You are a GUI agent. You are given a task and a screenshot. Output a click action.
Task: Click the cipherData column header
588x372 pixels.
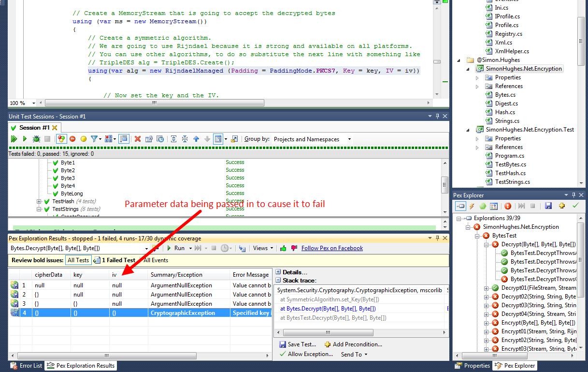[51, 275]
